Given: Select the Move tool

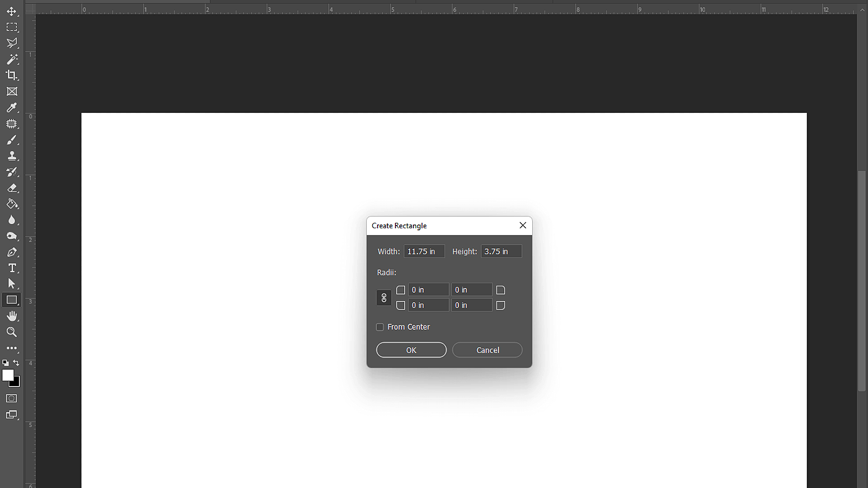Looking at the screenshot, I should coord(12,11).
